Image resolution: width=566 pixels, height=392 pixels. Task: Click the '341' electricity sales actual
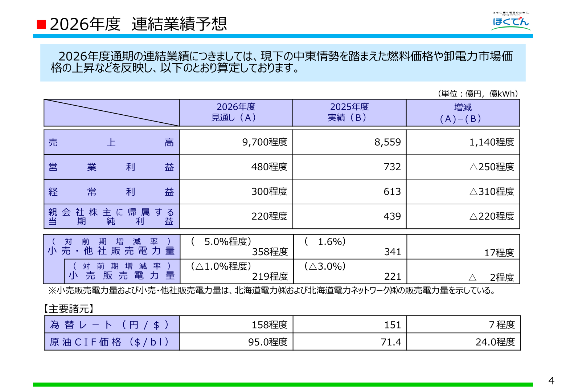tap(393, 252)
